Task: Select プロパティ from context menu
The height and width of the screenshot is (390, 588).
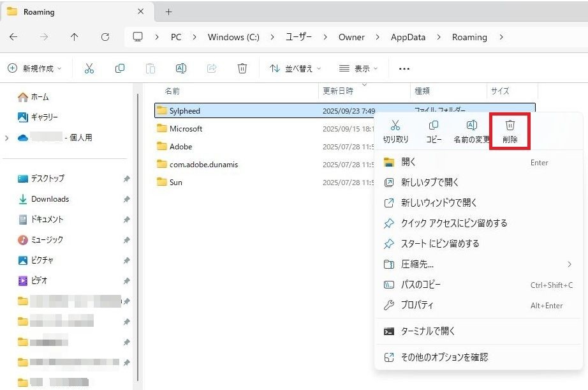Action: pyautogui.click(x=417, y=305)
